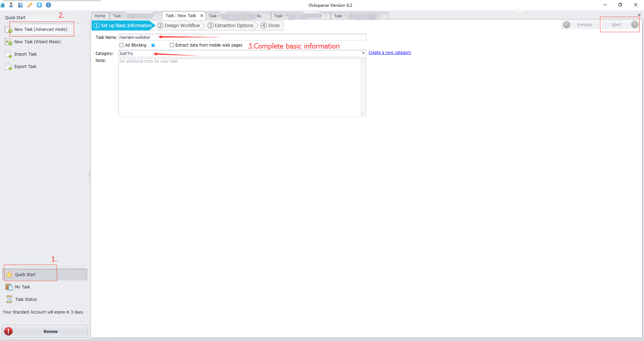Expand the Category dropdown arrow
This screenshot has height=341, width=644.
click(363, 53)
